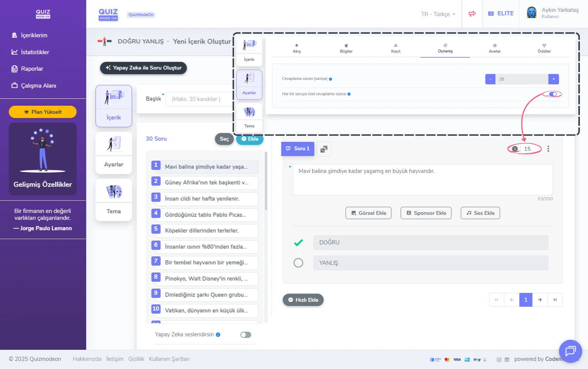Viewport: 588px width, 369px height.
Task: Go to next question page arrow
Action: (540, 300)
